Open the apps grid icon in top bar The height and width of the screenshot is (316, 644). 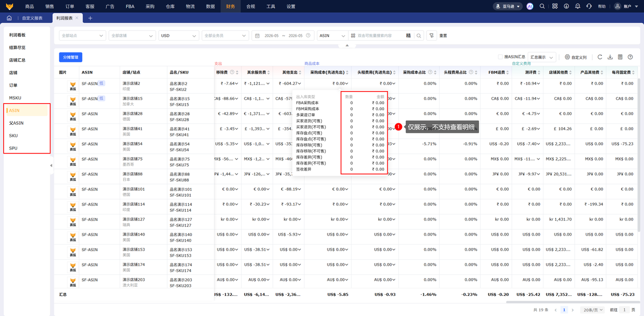[x=555, y=7]
